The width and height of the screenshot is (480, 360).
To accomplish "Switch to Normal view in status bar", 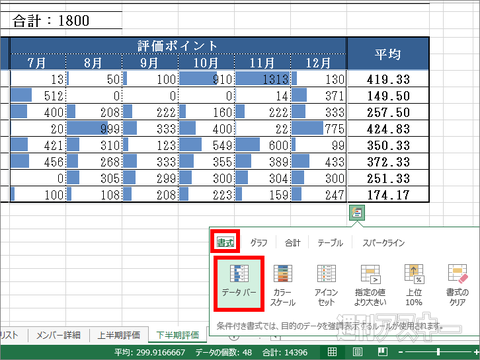I will point(332,352).
